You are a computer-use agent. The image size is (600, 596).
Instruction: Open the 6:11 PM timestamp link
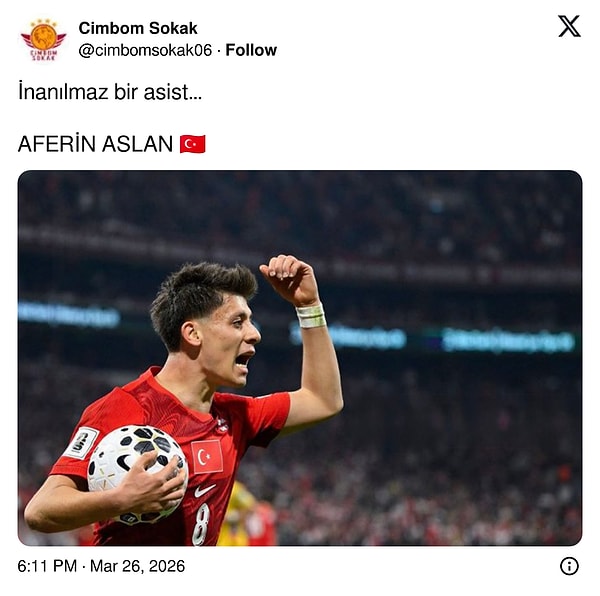pyautogui.click(x=47, y=566)
